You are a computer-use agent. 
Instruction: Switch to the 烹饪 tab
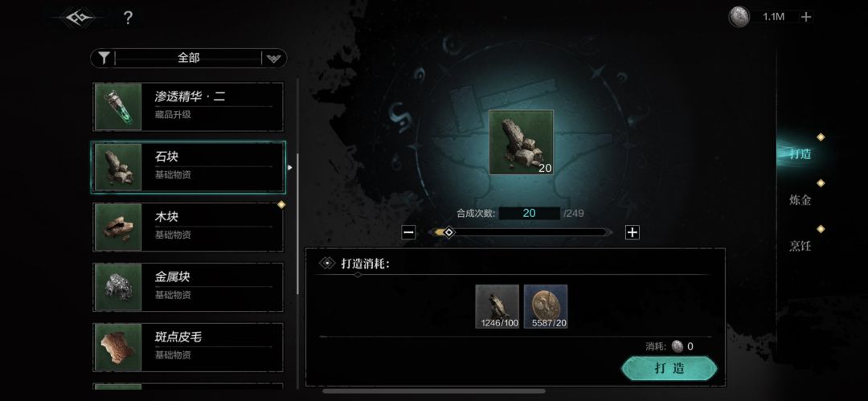(800, 246)
